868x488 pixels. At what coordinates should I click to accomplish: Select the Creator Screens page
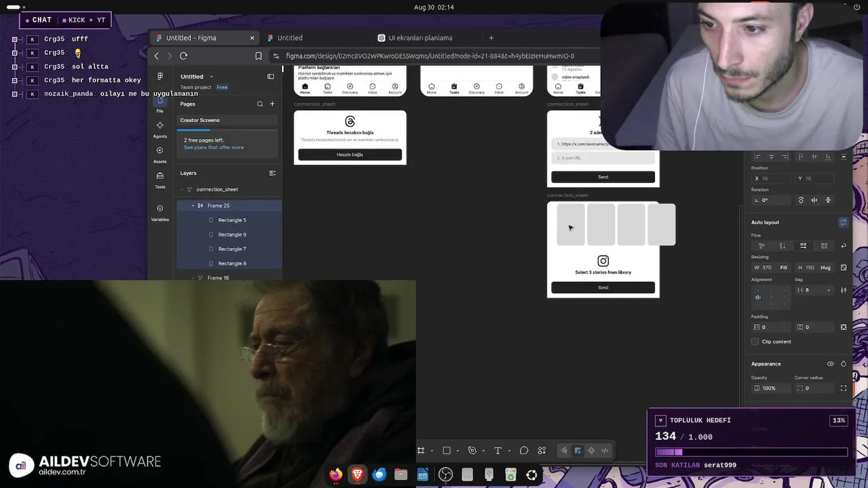coord(228,120)
